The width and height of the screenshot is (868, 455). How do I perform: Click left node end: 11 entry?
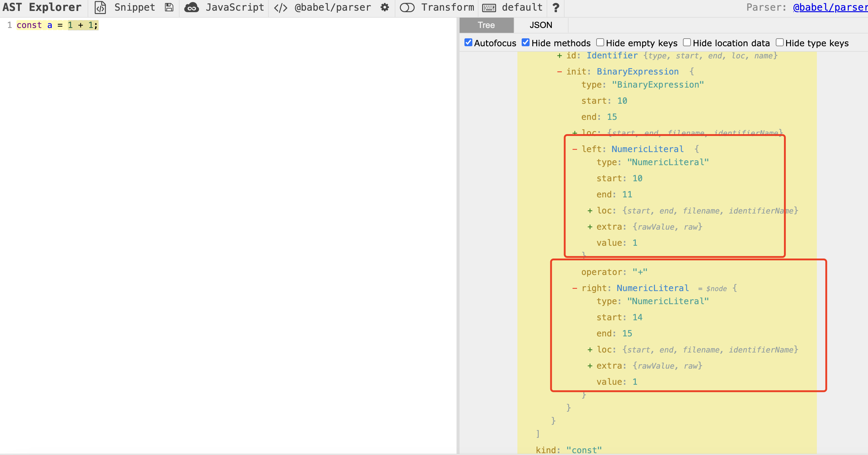point(614,195)
